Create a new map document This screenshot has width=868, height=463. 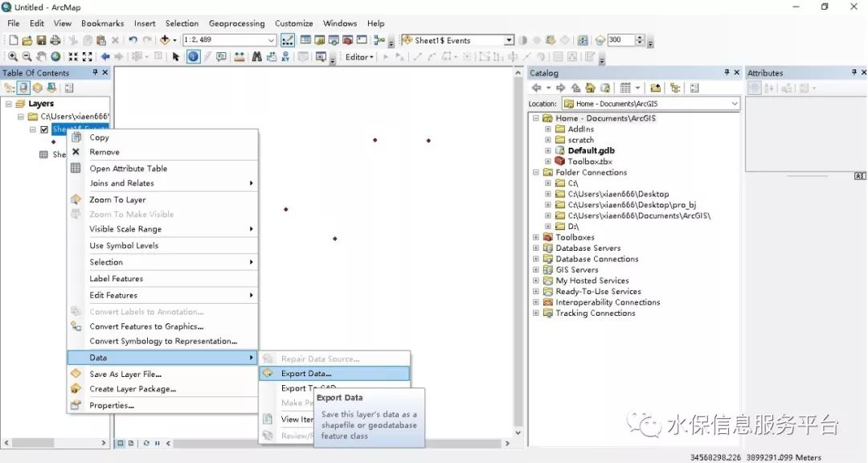coord(14,40)
